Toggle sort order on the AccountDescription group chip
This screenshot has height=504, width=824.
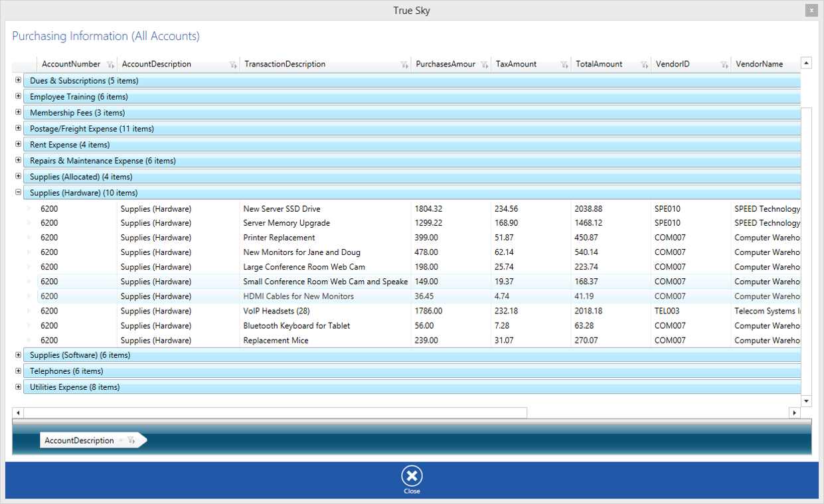pyautogui.click(x=121, y=440)
